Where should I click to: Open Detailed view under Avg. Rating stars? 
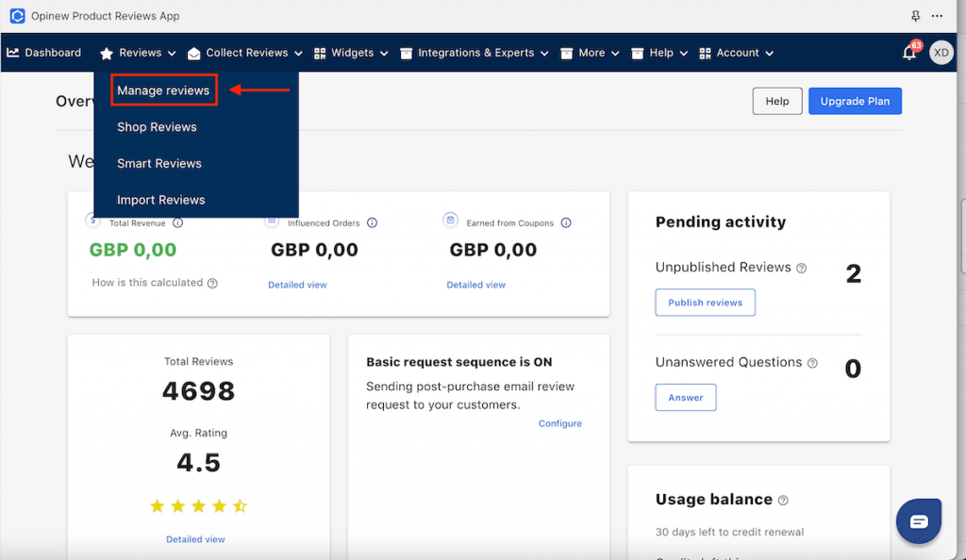point(195,539)
